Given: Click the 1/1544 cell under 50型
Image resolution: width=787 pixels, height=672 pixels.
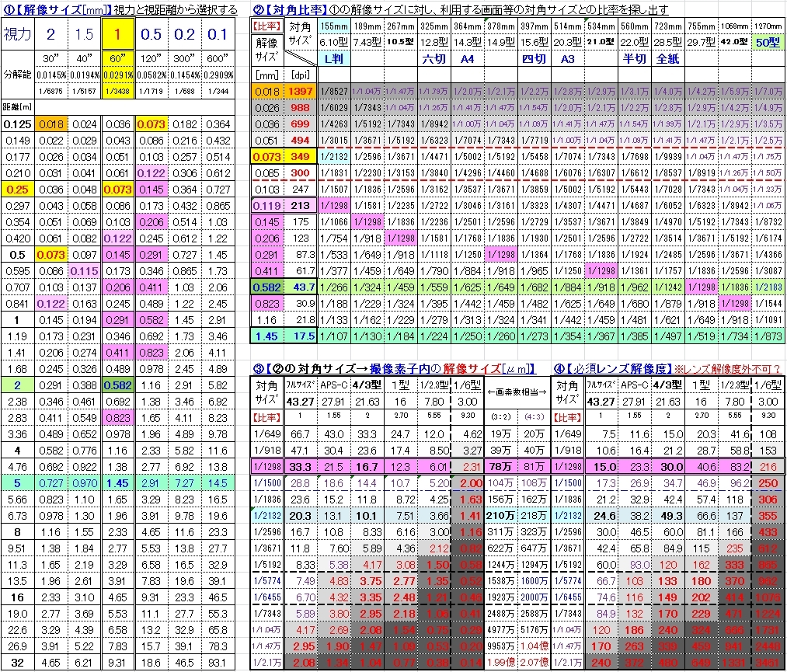Looking at the screenshot, I should click(x=768, y=303).
